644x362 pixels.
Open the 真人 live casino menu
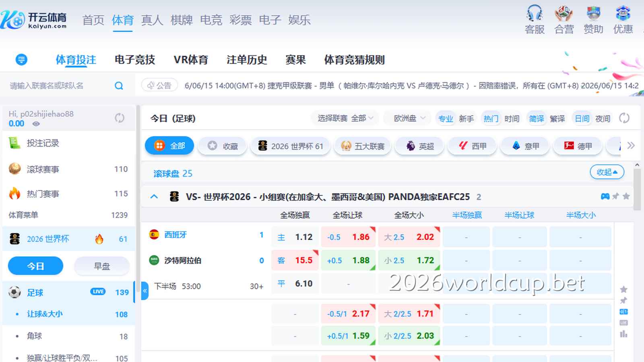coord(152,20)
